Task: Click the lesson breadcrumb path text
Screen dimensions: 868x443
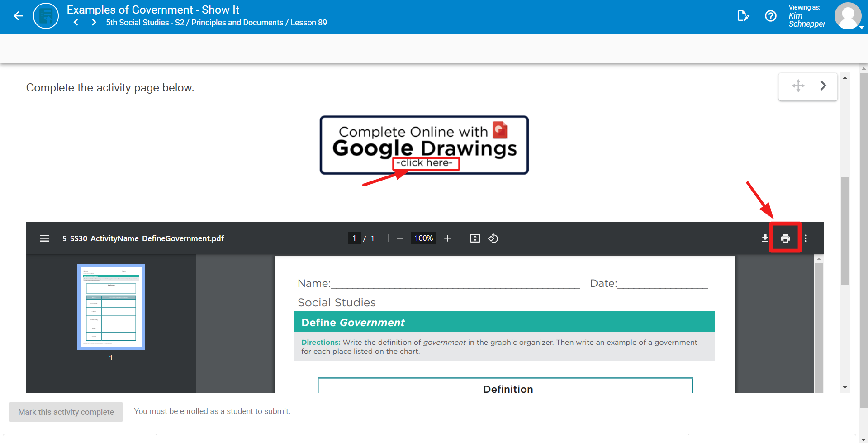Action: pyautogui.click(x=216, y=23)
